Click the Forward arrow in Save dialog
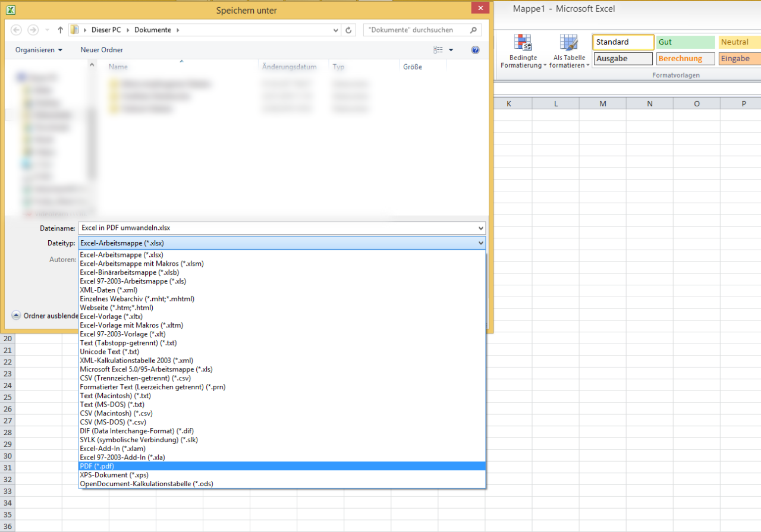Screen dimensions: 761x532 [x=33, y=30]
